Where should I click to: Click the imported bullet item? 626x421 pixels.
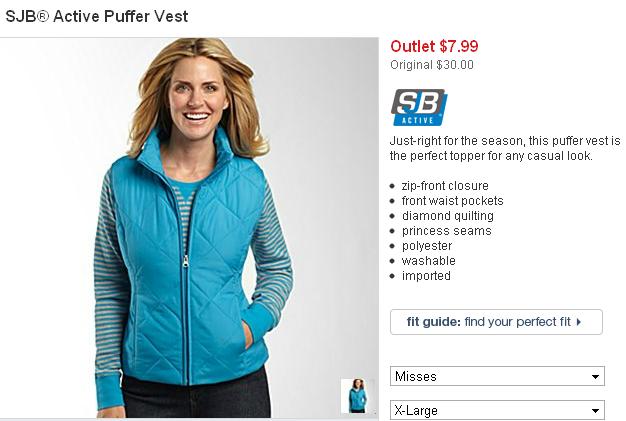pos(426,276)
